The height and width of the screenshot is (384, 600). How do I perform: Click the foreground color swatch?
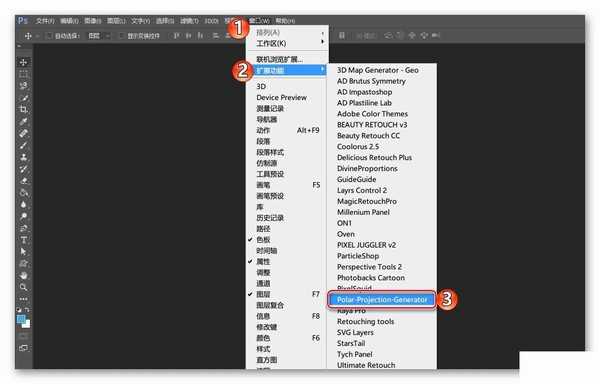[21, 319]
